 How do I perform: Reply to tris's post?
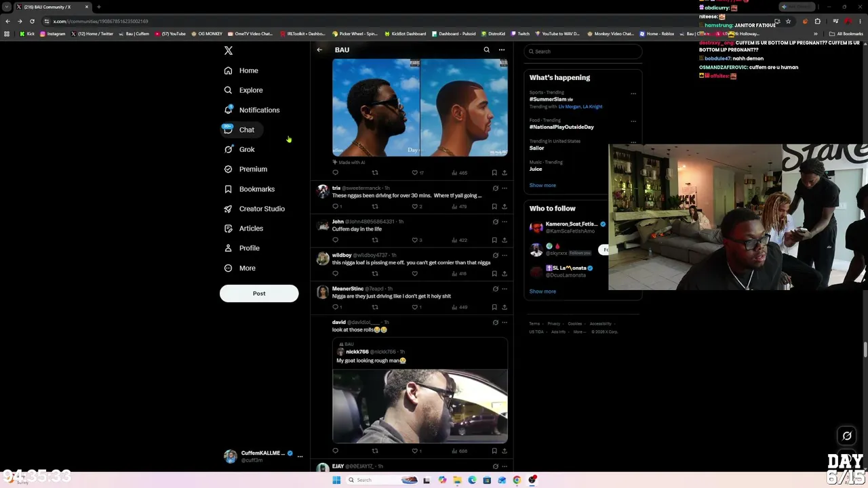click(x=335, y=206)
